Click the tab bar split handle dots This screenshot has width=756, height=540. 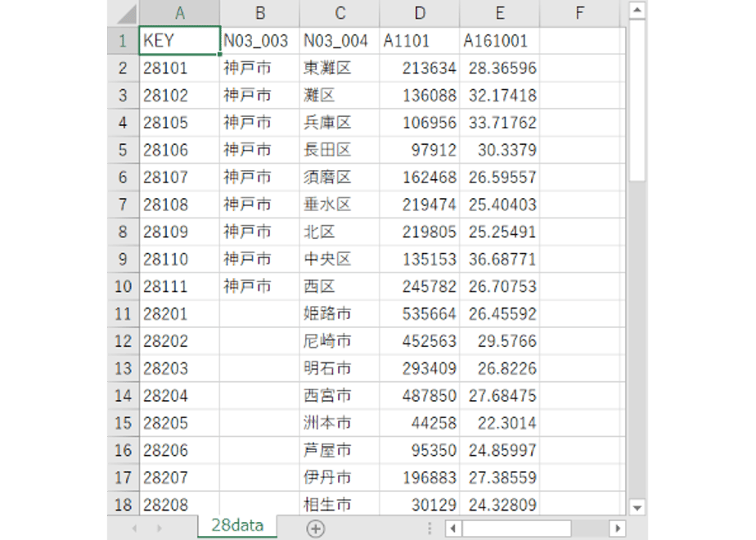429,529
